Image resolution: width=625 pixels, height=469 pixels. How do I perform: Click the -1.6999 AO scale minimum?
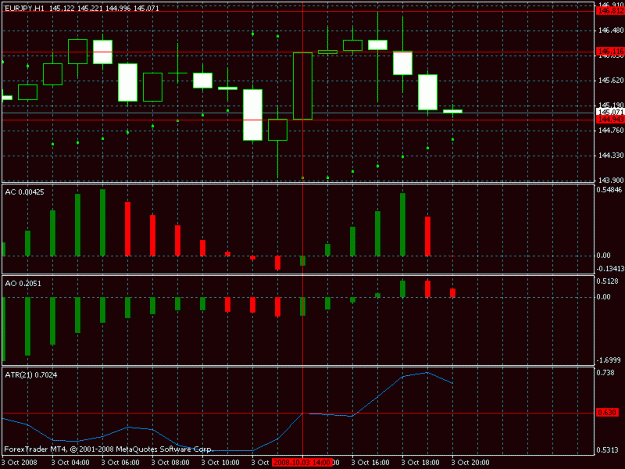609,360
